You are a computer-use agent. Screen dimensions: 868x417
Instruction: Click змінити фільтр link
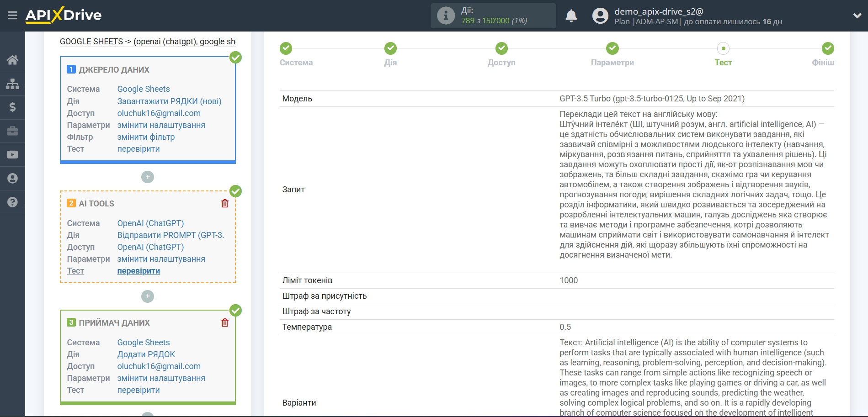[146, 137]
